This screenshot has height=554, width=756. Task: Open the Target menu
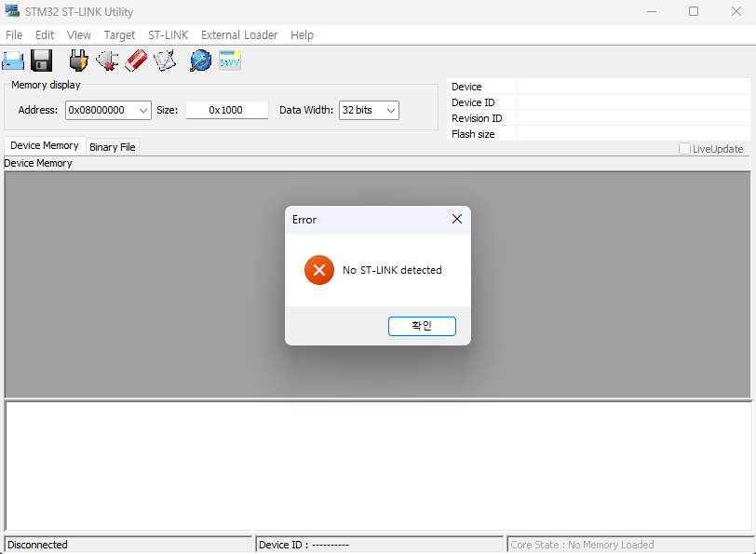click(119, 35)
